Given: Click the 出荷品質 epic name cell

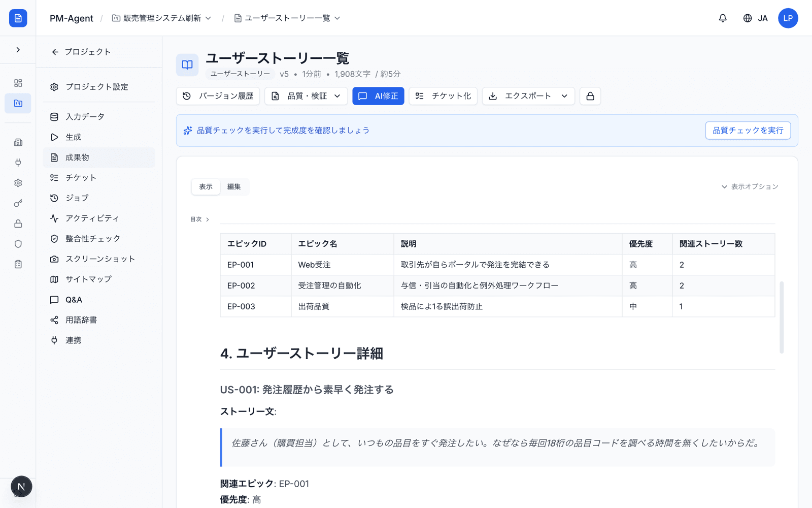Looking at the screenshot, I should pos(343,306).
